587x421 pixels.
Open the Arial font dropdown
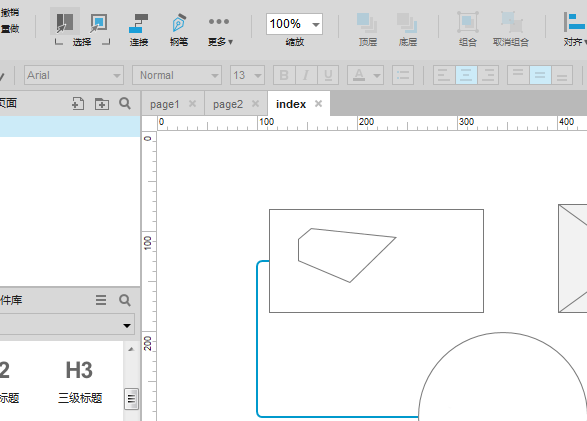(x=74, y=75)
